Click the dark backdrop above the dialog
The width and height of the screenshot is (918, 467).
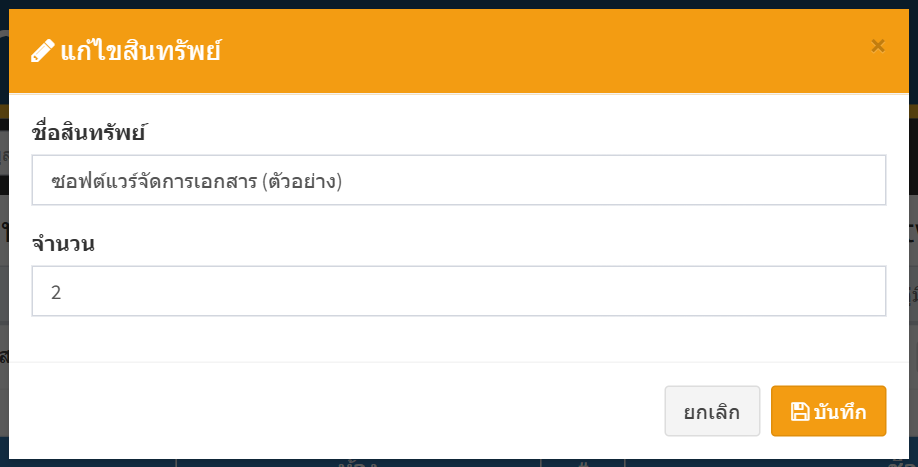click(458, 4)
